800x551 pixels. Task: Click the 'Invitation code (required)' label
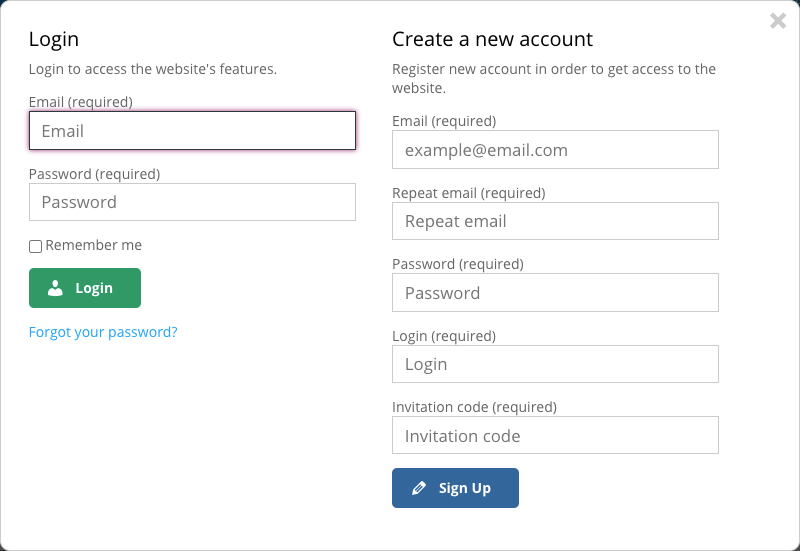[474, 407]
